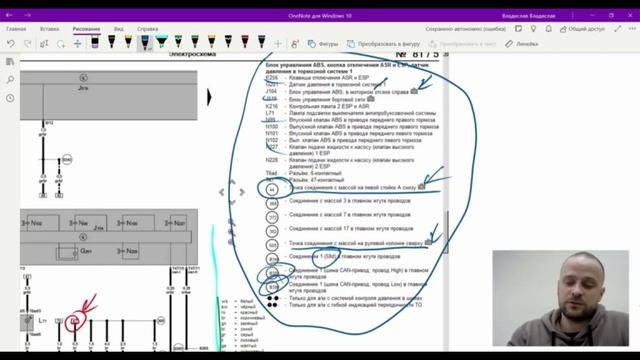Open the Вставка tab
The width and height of the screenshot is (640, 360).
coord(49,29)
